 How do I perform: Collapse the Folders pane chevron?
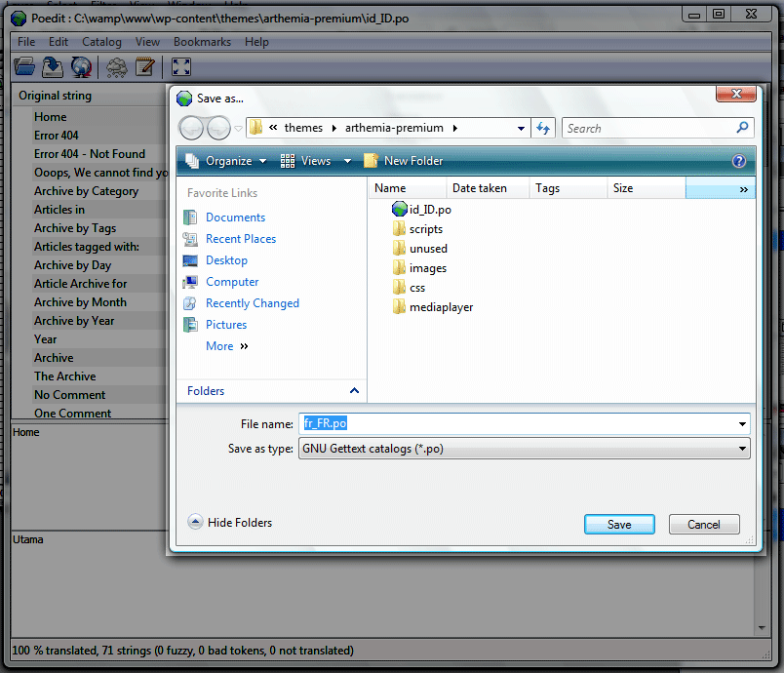pyautogui.click(x=354, y=391)
